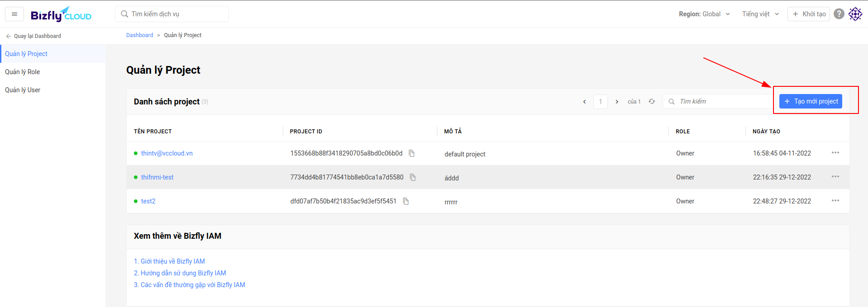The width and height of the screenshot is (868, 307).
Task: Open the Tiếng việt language dropdown
Action: coord(760,14)
